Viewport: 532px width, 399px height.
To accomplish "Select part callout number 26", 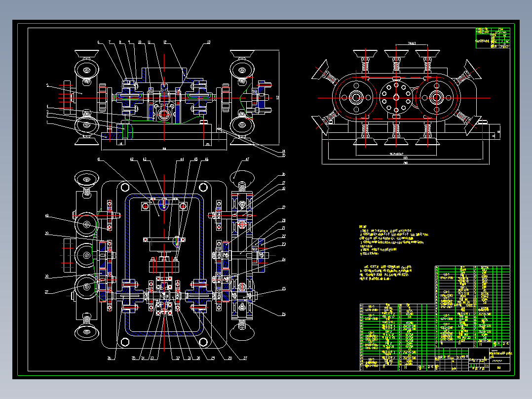I will (284, 314).
